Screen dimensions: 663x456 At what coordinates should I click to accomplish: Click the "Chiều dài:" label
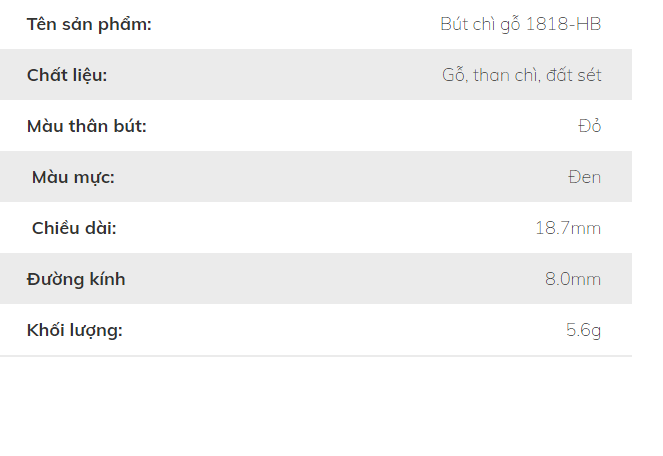tap(74, 228)
